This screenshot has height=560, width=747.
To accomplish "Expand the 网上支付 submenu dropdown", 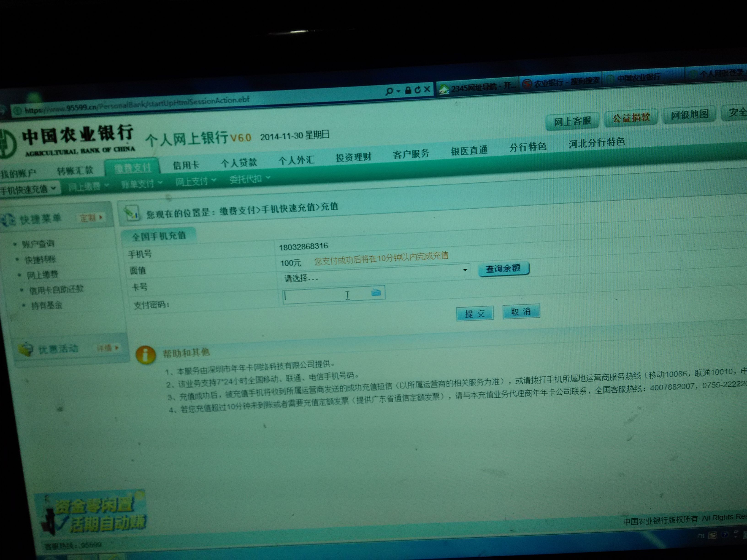I will click(195, 181).
